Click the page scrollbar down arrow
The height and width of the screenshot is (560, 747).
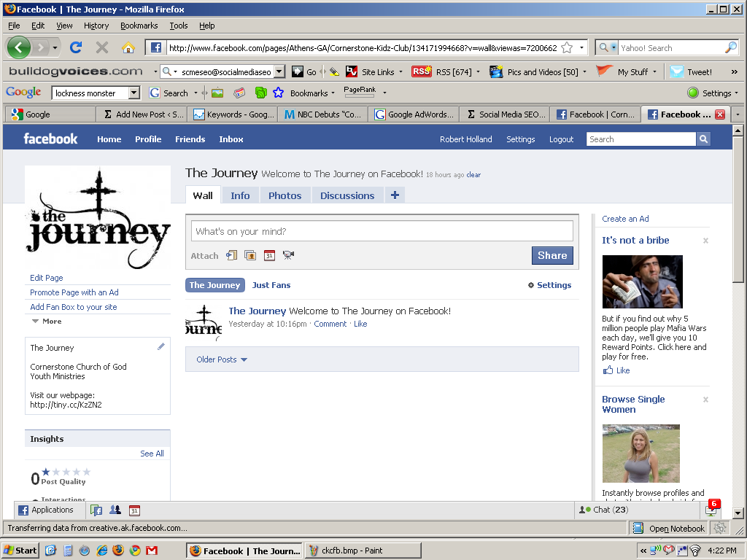coord(738,513)
